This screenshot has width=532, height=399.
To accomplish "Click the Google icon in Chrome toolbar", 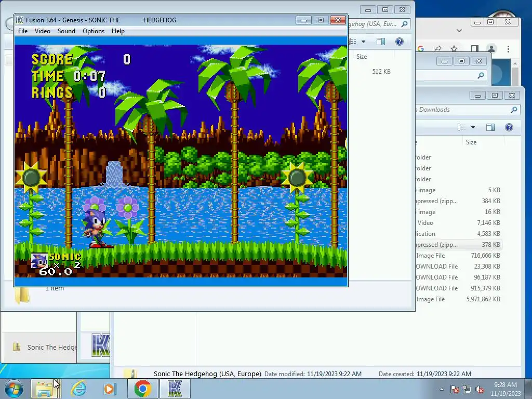I will click(421, 49).
